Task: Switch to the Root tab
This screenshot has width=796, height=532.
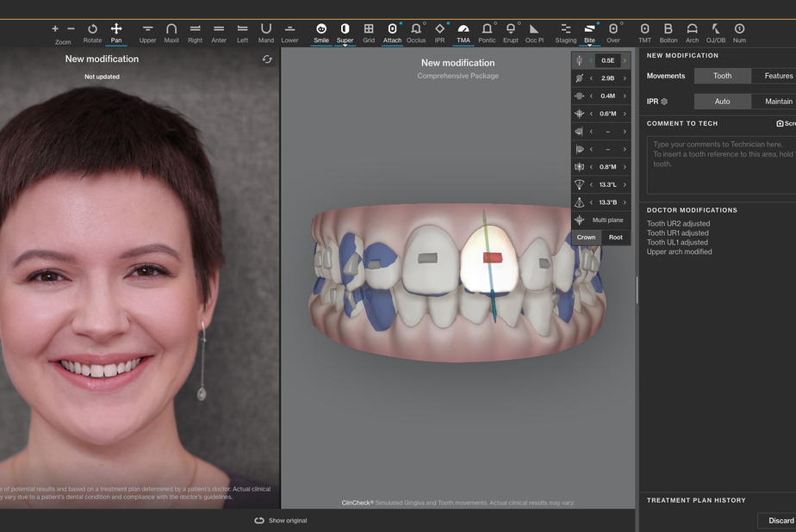Action: 615,238
